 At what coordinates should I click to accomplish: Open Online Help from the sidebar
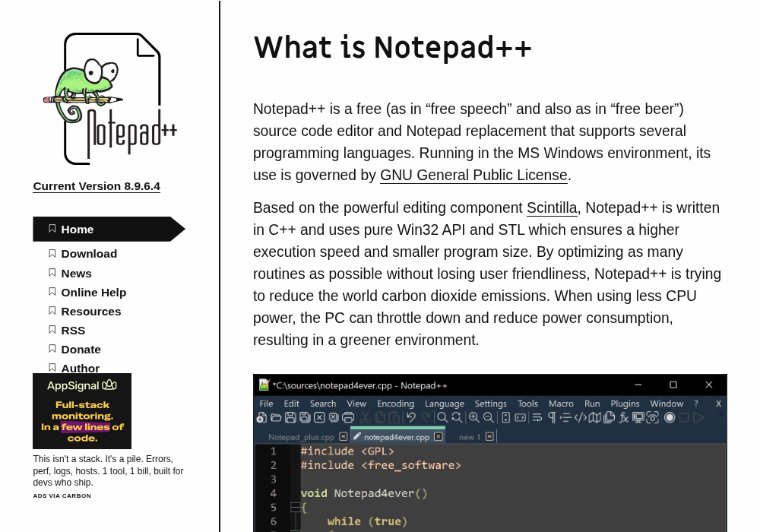93,293
